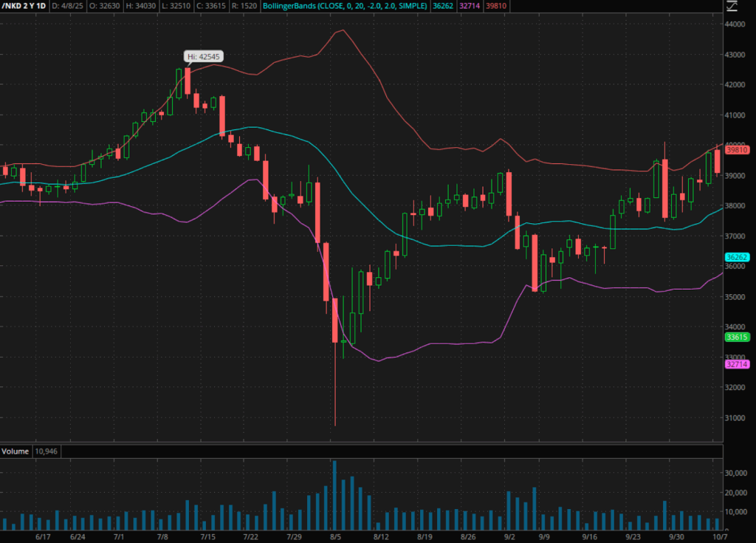Click the 38000 price axis label
Viewport: 756px width, 543px height.
point(735,205)
